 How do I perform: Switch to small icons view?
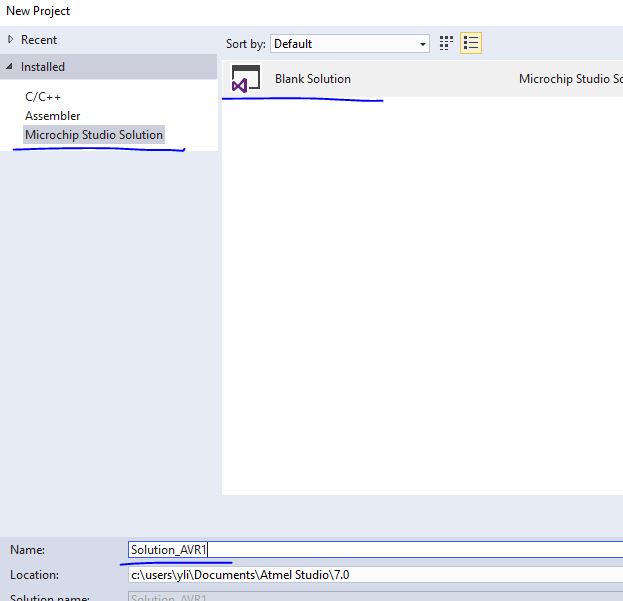446,43
